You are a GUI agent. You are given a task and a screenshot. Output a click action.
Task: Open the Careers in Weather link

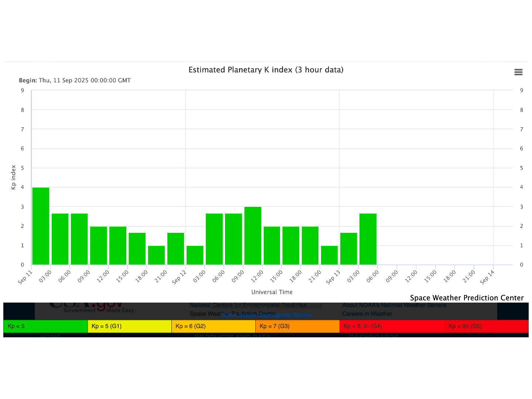(367, 314)
